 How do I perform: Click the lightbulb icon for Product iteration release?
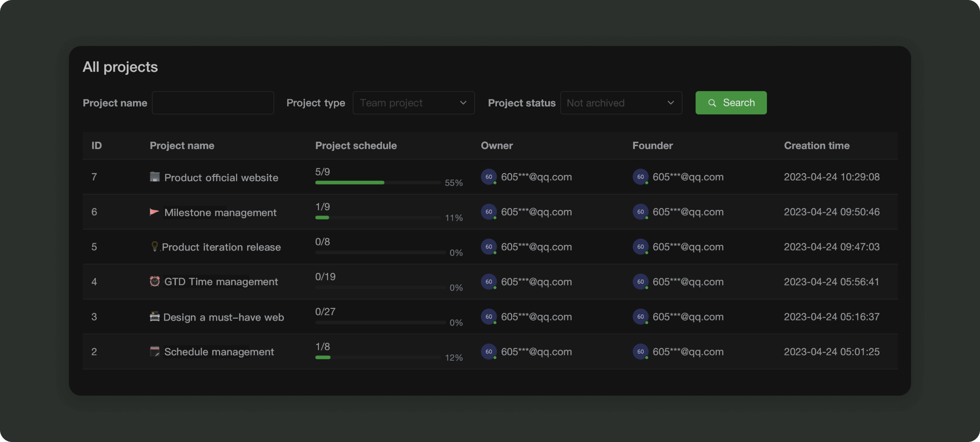(x=154, y=246)
